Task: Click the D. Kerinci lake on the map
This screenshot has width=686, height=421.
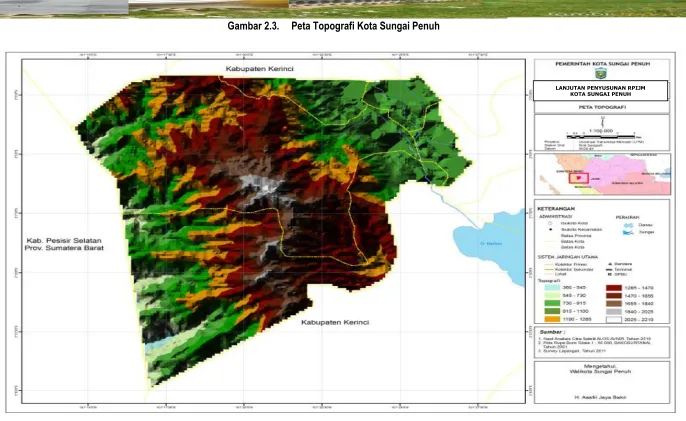Action: pyautogui.click(x=492, y=245)
